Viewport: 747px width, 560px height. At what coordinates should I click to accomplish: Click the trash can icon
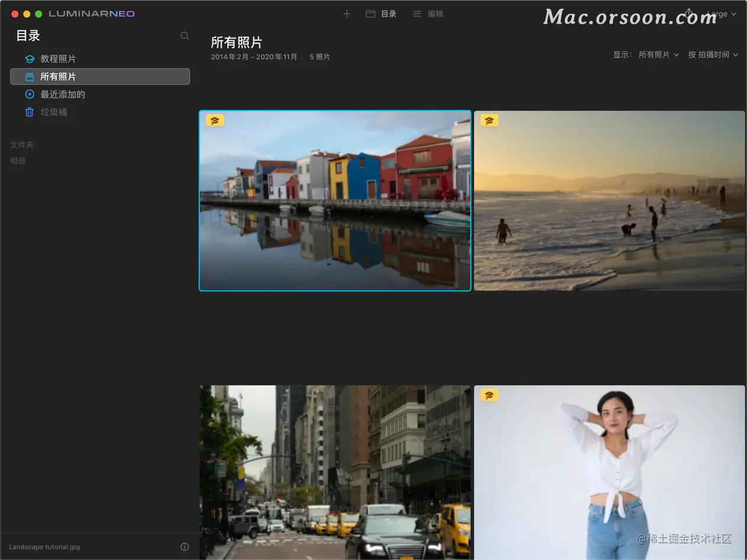tap(30, 112)
